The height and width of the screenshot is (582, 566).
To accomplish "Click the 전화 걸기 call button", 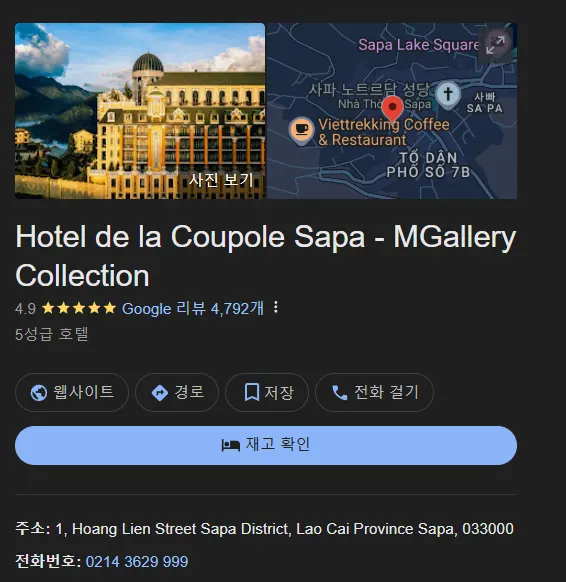I will coord(374,392).
